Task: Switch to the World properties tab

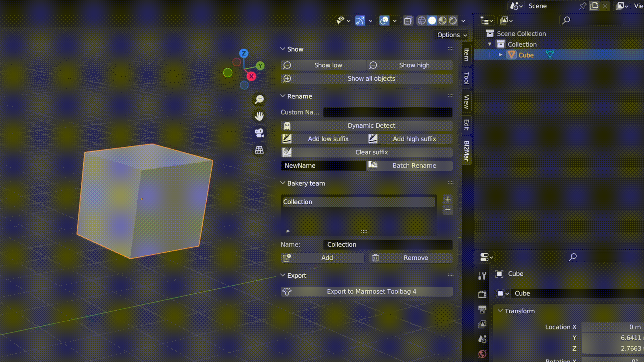Action: click(x=482, y=354)
